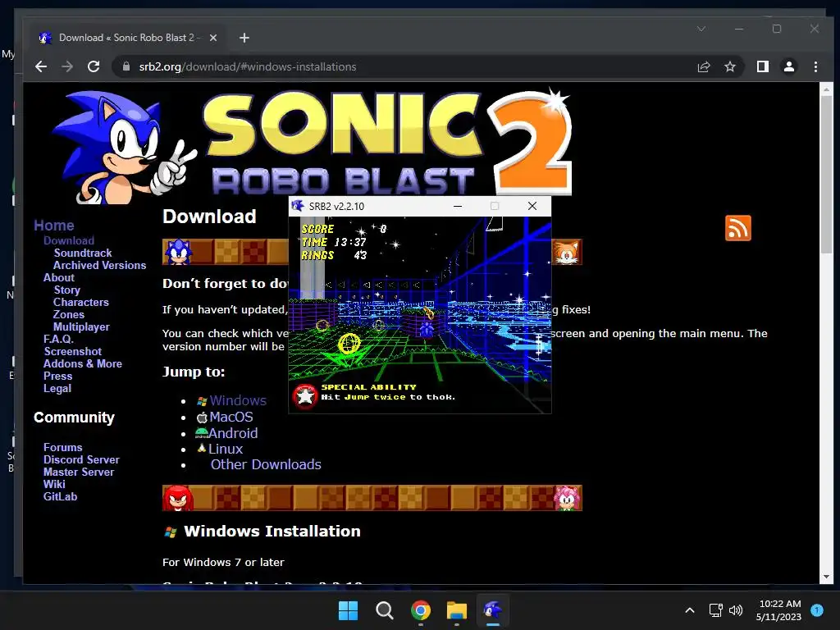Open Chrome side panel icon
The width and height of the screenshot is (840, 630).
click(762, 66)
